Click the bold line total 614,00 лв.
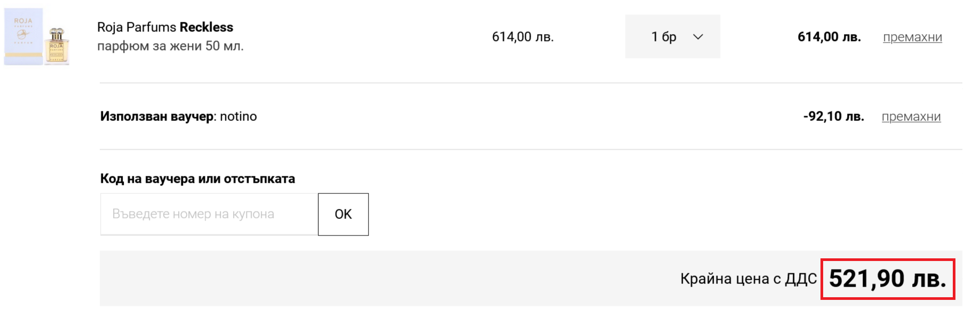This screenshot has width=980, height=310. point(828,37)
